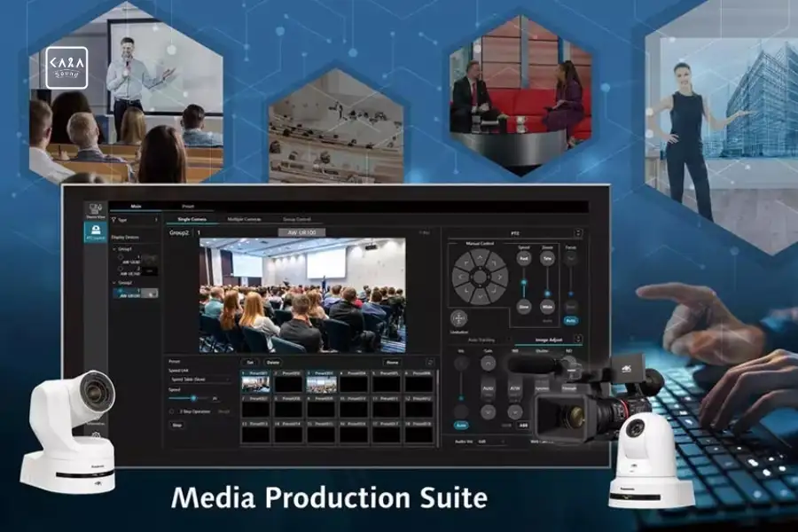The image size is (798, 532).
Task: Click the Speed Fast round button
Action: pos(523,258)
